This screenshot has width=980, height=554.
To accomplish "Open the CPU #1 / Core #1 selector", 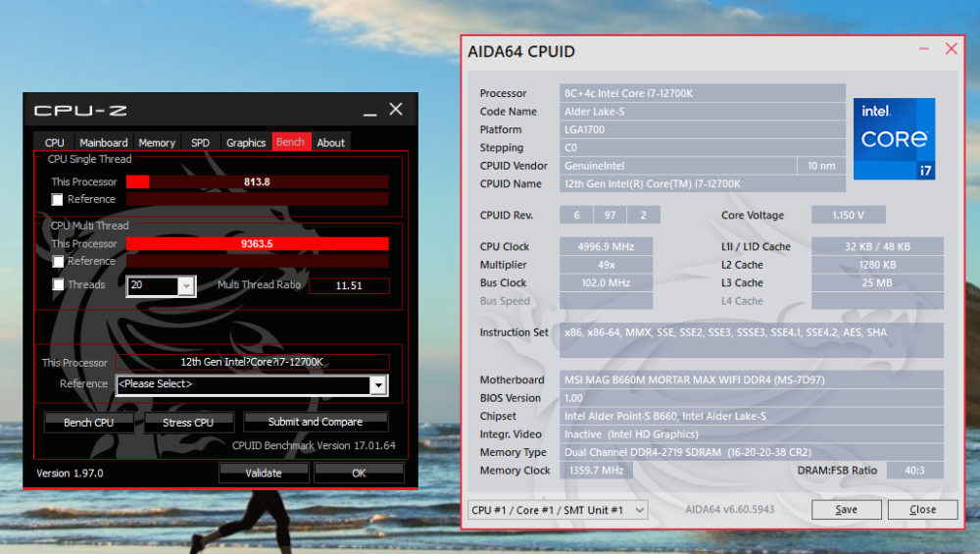I will click(558, 510).
